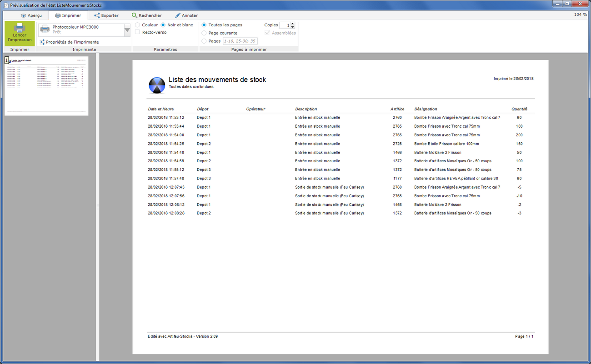Click the Désignation column header
591x364 pixels.
[x=426, y=109]
